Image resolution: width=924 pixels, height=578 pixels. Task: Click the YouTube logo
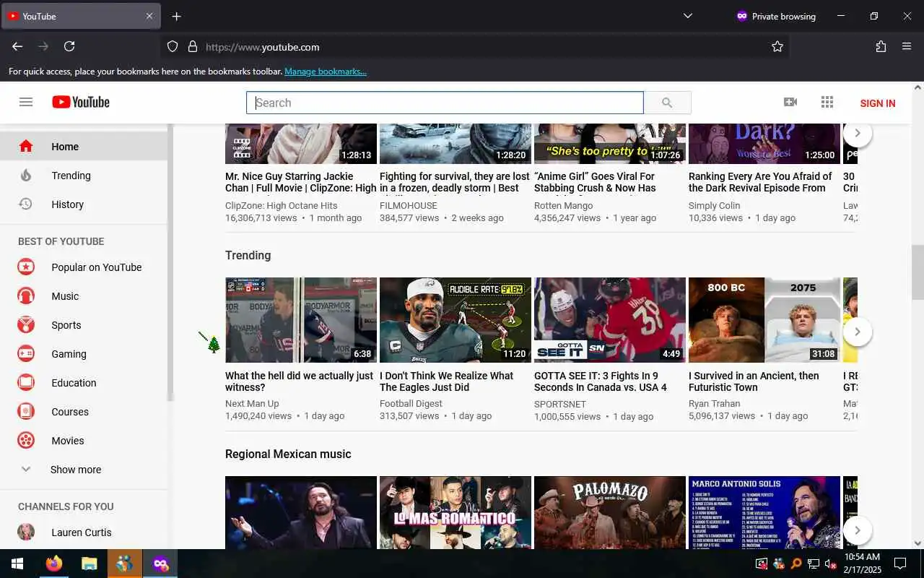(x=81, y=102)
